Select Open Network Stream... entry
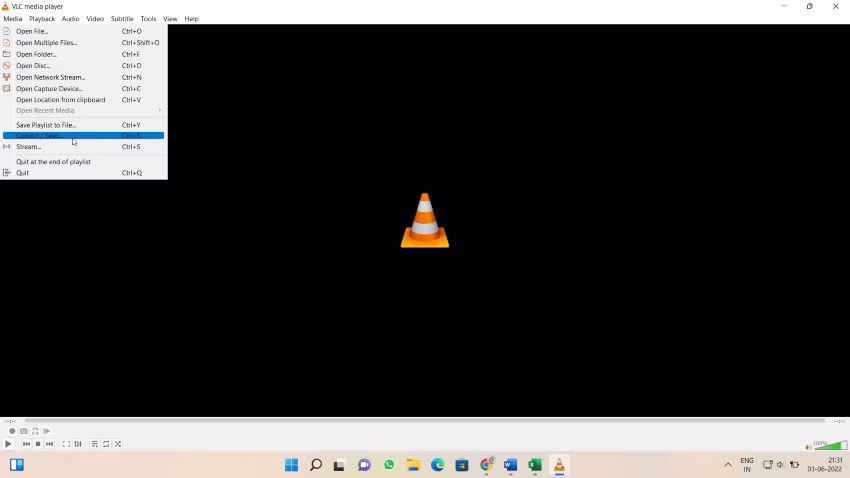This screenshot has height=478, width=850. tap(83, 77)
